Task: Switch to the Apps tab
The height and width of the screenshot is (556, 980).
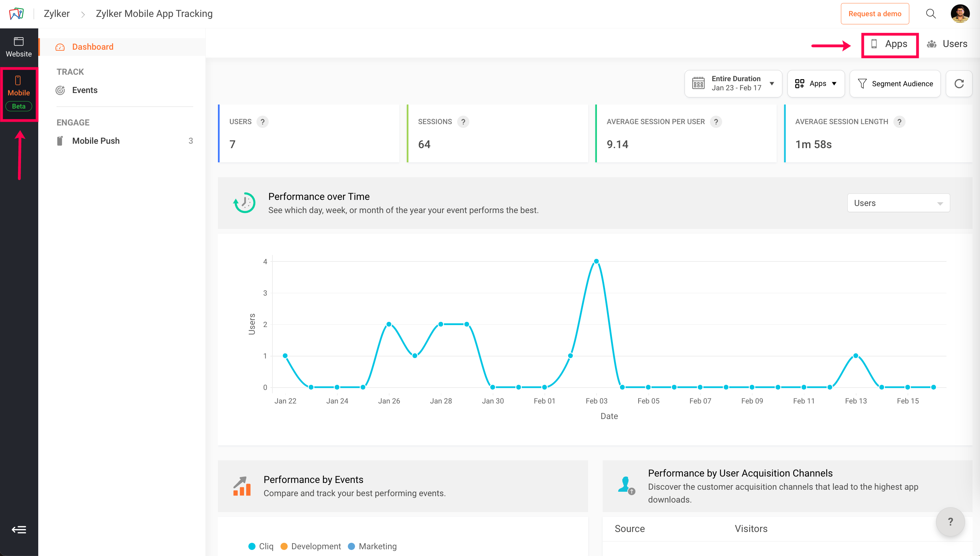Action: coord(890,44)
